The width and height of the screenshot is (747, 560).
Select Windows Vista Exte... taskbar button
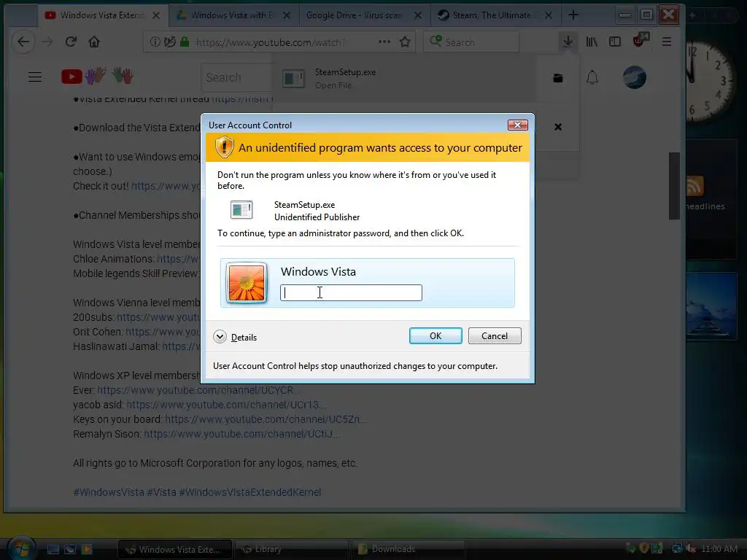(x=174, y=550)
